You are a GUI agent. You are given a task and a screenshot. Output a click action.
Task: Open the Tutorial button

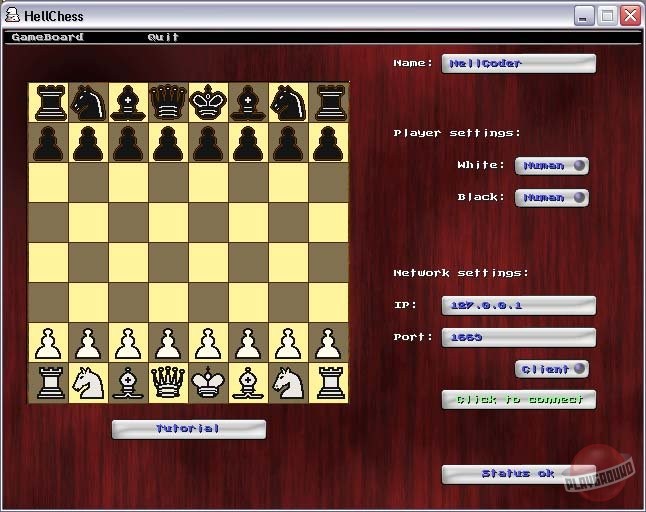coord(188,429)
